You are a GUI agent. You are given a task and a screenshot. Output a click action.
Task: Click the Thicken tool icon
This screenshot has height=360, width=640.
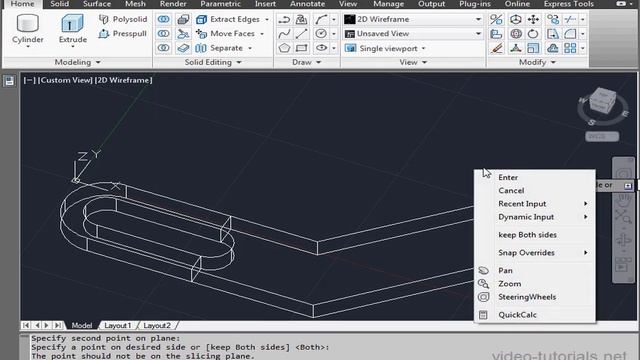point(183,48)
